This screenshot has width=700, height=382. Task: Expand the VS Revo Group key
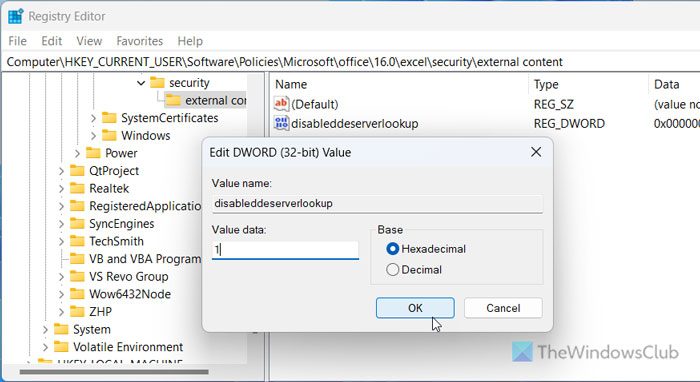61,277
